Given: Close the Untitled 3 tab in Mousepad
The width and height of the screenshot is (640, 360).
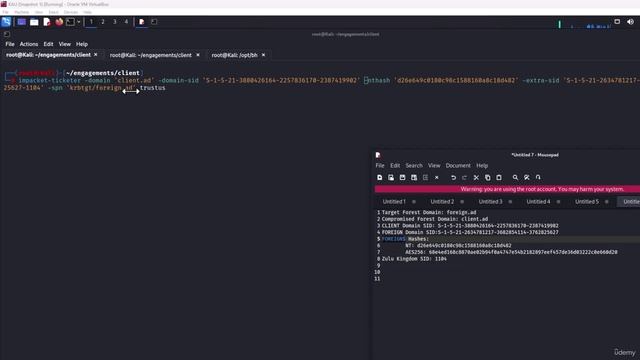Looking at the screenshot, I should 510,202.
